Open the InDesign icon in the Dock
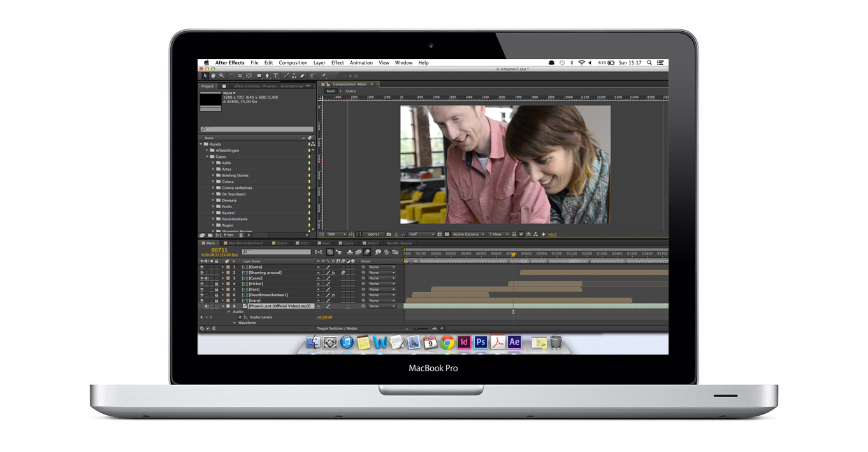 (464, 343)
